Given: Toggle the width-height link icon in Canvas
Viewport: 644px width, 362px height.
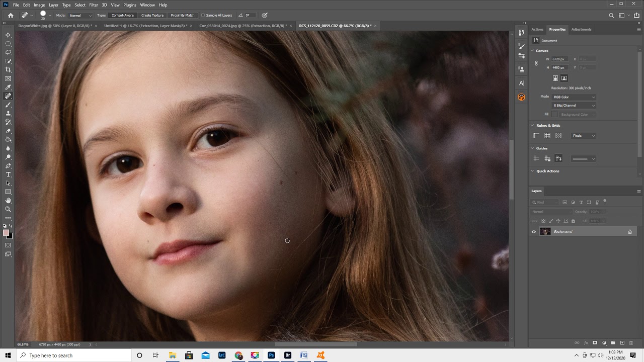Looking at the screenshot, I should click(x=536, y=63).
